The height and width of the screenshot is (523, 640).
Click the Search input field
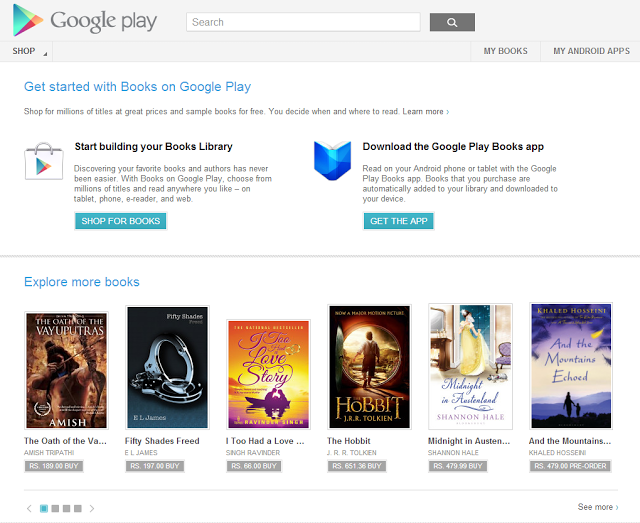point(303,22)
